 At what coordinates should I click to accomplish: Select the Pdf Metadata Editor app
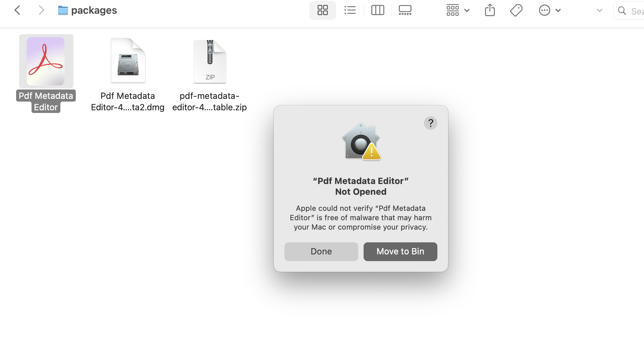(x=46, y=62)
